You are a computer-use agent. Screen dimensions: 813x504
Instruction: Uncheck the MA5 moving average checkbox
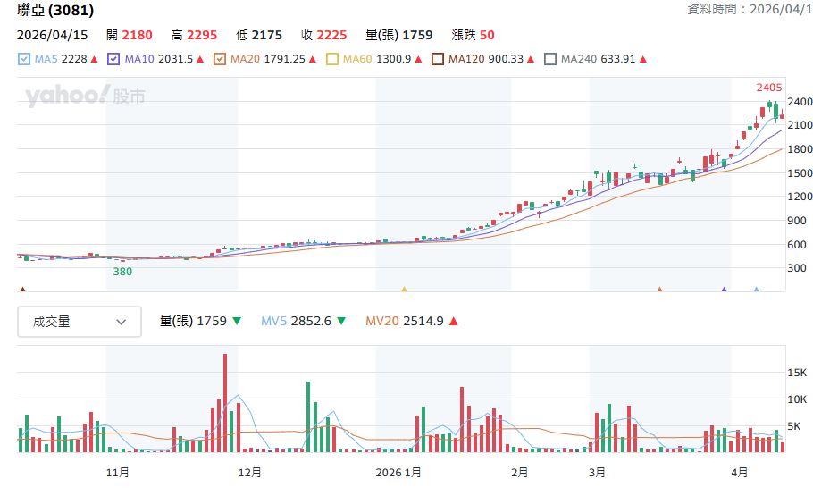point(24,60)
